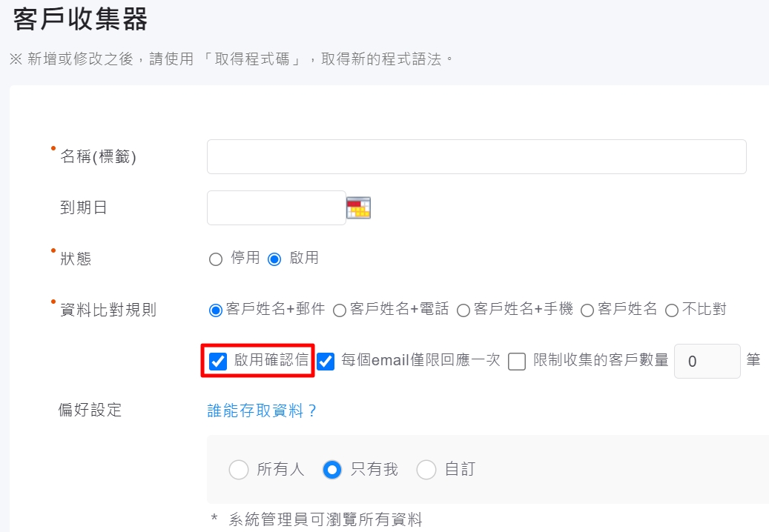769x532 pixels.
Task: Click the customer quantity limit number field
Action: click(707, 362)
